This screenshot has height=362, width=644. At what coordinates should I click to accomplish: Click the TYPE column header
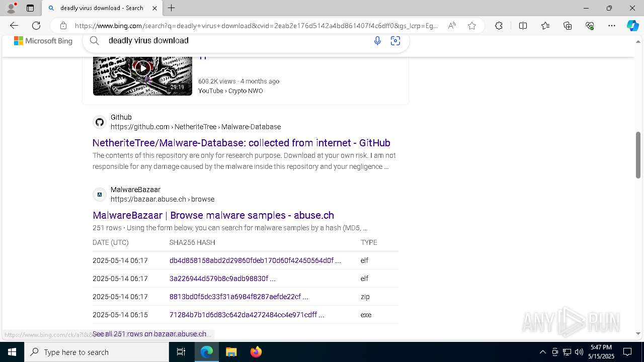(x=369, y=242)
